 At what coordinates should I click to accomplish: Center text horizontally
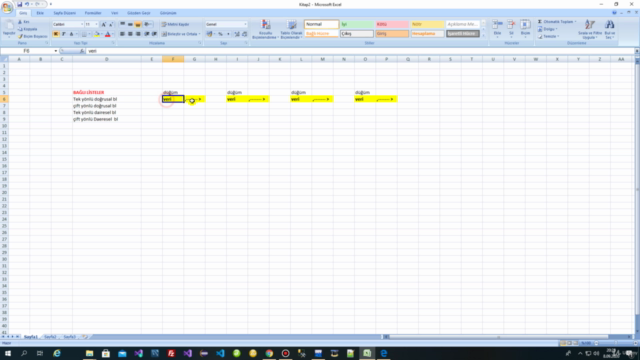(x=130, y=34)
